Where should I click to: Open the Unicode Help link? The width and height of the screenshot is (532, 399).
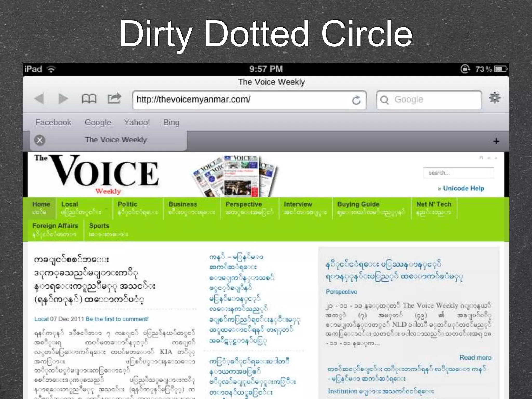tap(463, 188)
